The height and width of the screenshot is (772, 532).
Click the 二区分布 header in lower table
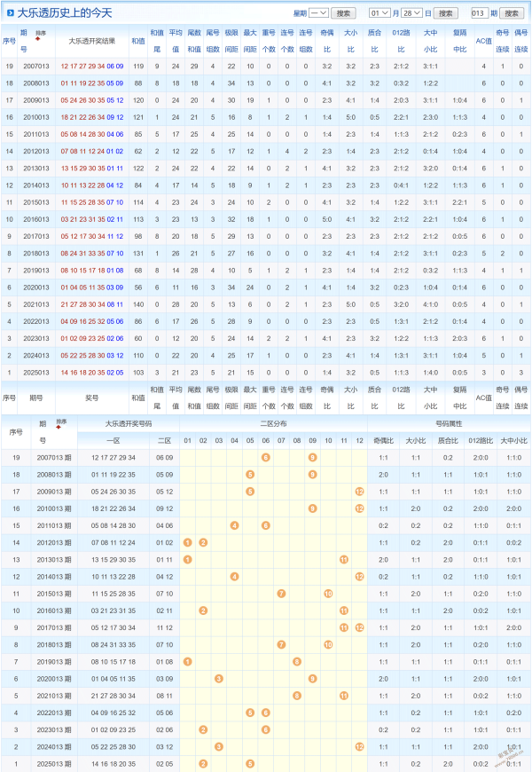pos(273,423)
